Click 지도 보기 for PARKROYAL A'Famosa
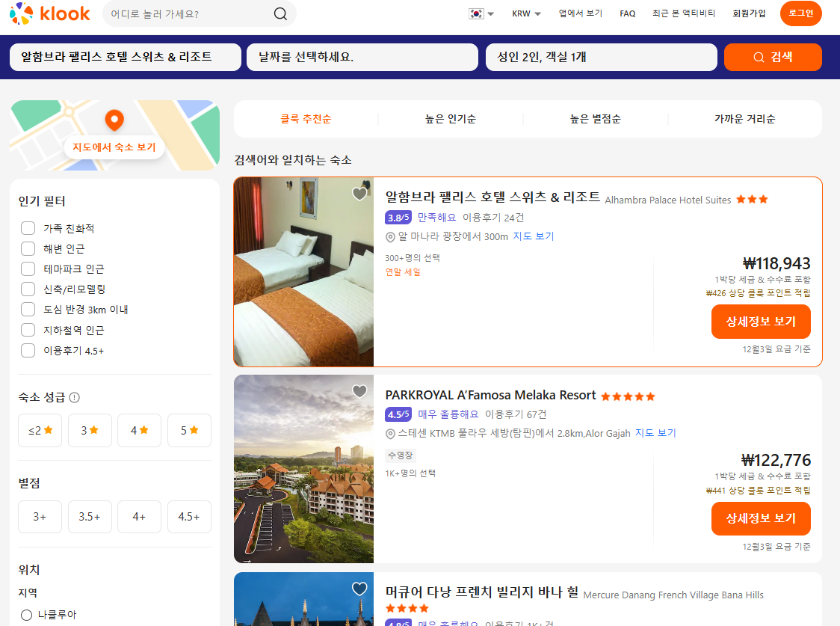The height and width of the screenshot is (626, 840). tap(655, 433)
